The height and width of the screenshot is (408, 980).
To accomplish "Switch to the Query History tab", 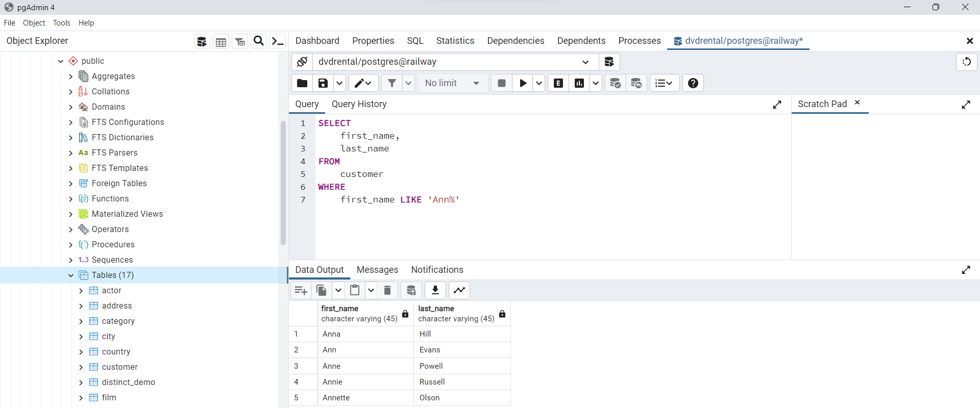I will pyautogui.click(x=359, y=104).
